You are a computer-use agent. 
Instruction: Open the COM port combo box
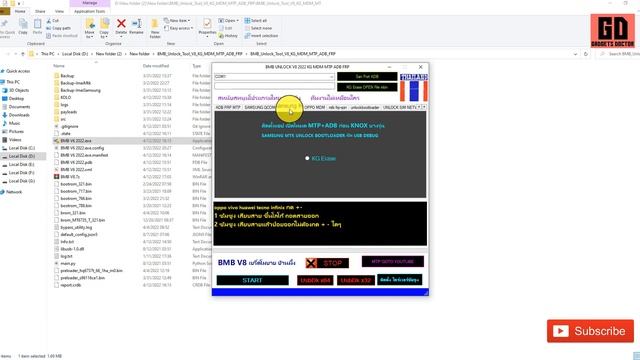point(274,76)
